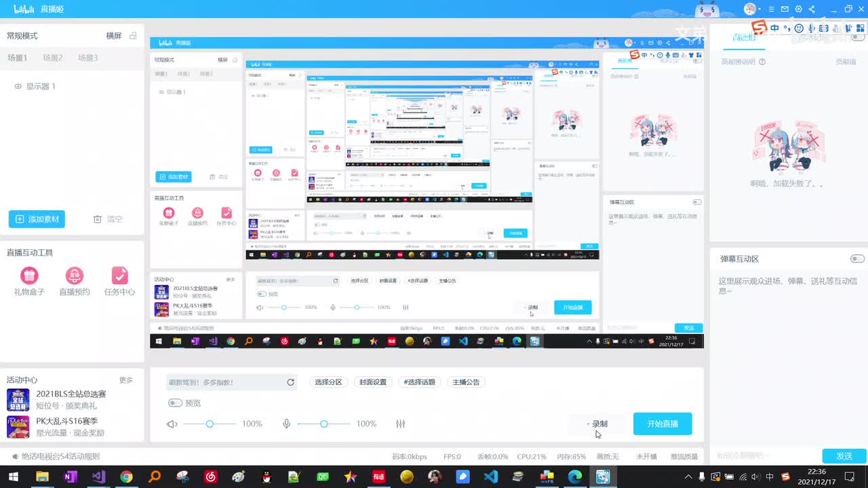Image resolution: width=868 pixels, height=488 pixels.
Task: Open the hamburger menu in title bar
Action: 770,9
